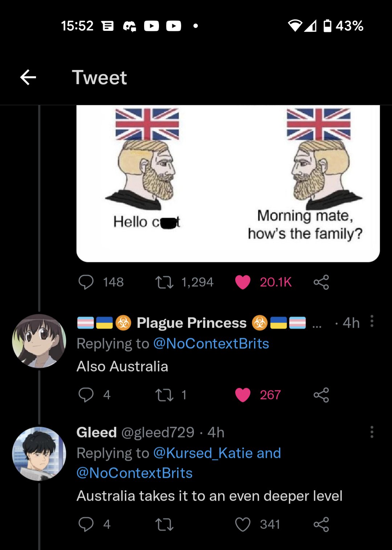Image resolution: width=392 pixels, height=550 pixels.
Task: Retweet Gleed's reply
Action: (164, 524)
